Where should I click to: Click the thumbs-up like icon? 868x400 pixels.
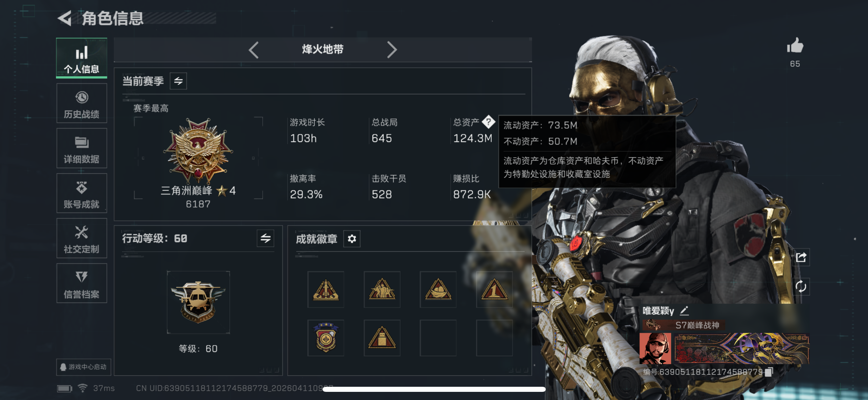pyautogui.click(x=795, y=45)
